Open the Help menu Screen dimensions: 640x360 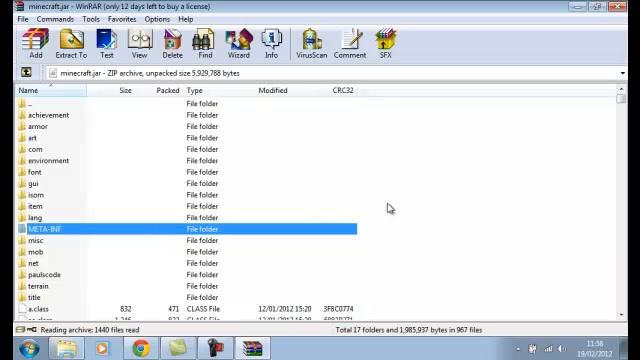click(186, 19)
